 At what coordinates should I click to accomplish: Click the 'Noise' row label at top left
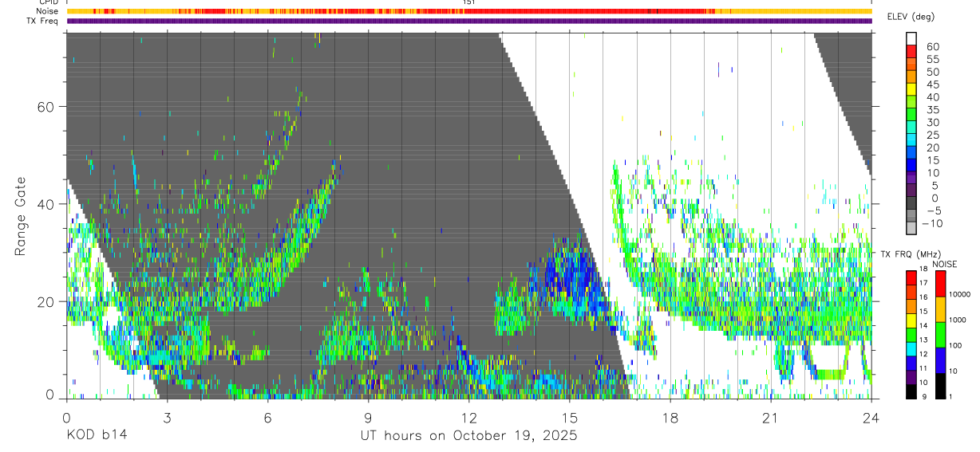(x=47, y=11)
